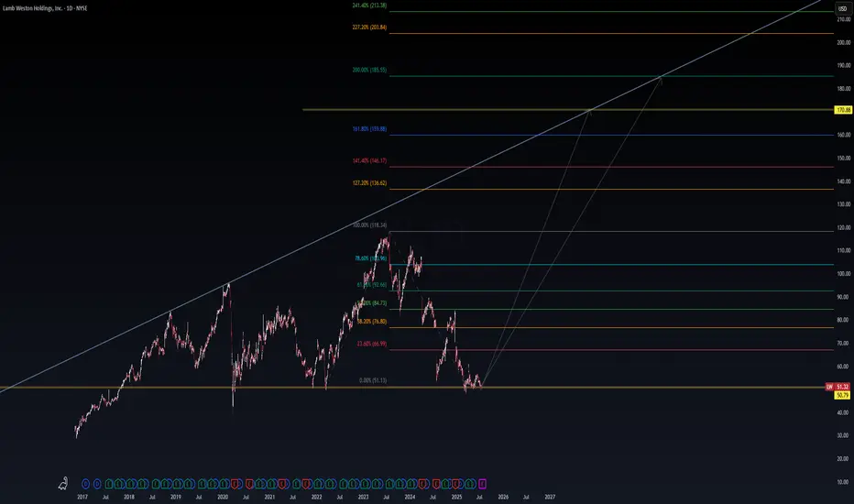
Task: Click the 100.00% (118.34) Fibonacci label
Action: pyautogui.click(x=369, y=225)
